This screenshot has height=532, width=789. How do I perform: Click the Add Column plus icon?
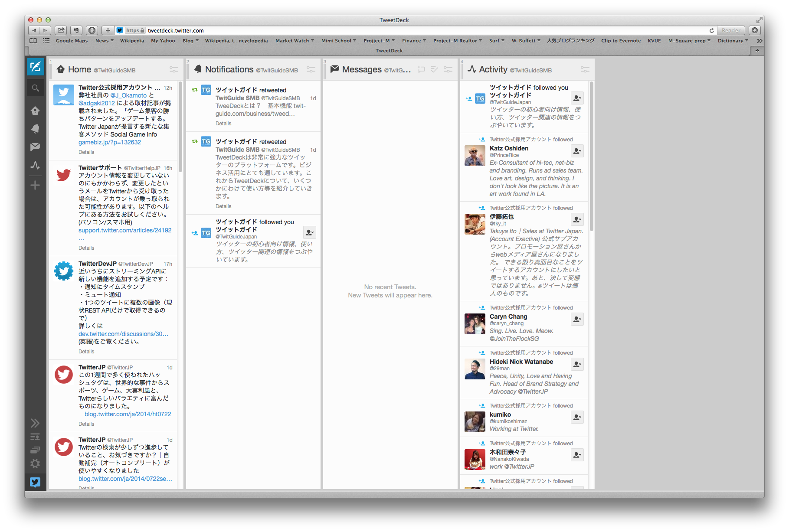point(35,186)
